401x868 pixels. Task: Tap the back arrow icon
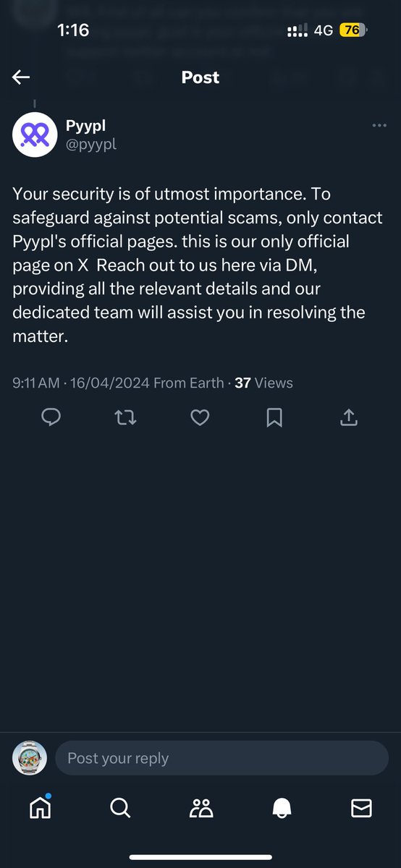pyautogui.click(x=20, y=77)
